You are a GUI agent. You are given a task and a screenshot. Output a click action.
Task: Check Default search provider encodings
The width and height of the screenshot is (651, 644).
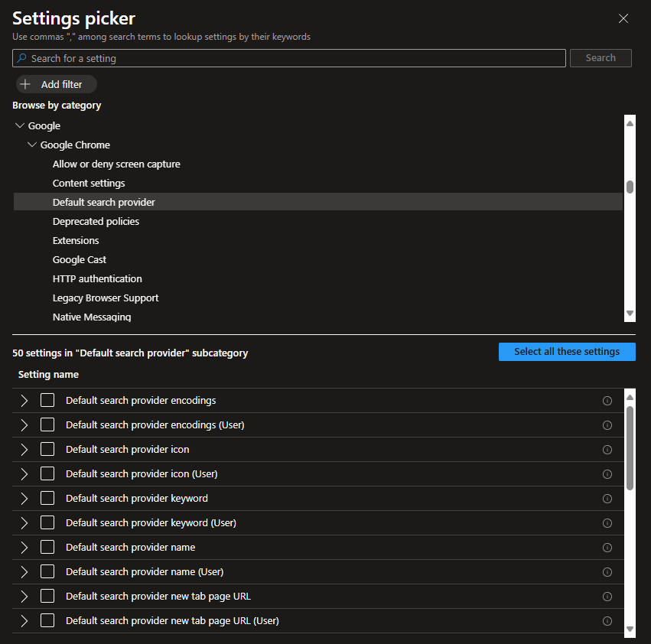pos(47,400)
